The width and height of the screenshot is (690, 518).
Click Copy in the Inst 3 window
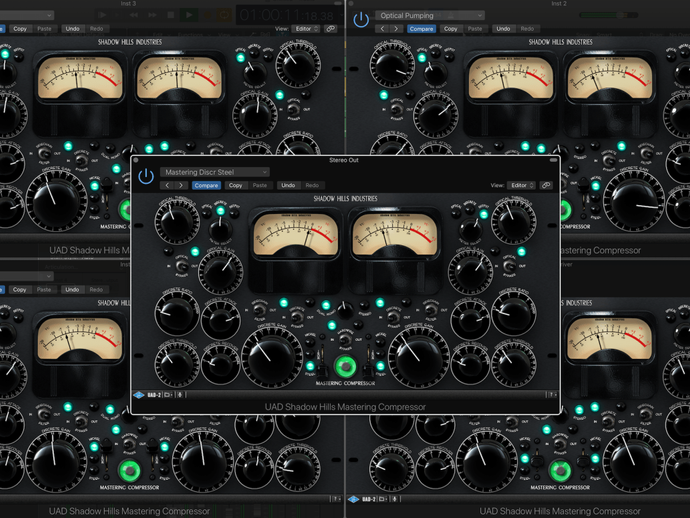point(20,29)
